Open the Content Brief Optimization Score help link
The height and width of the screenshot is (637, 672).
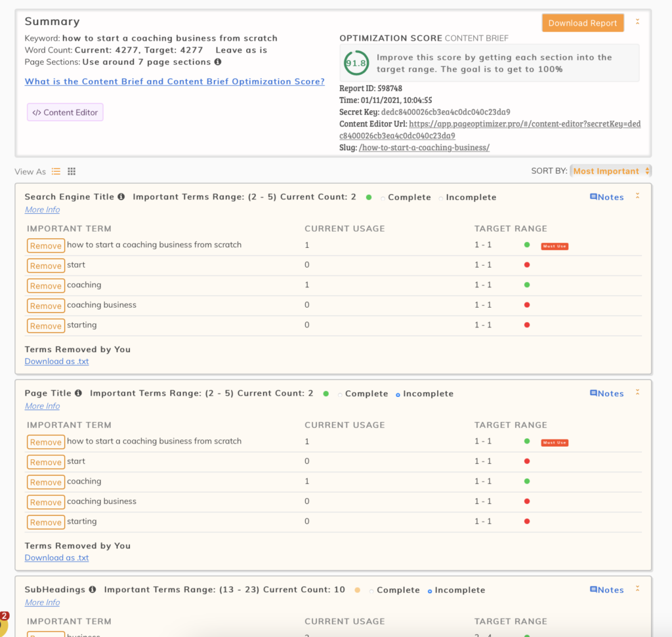pos(175,81)
